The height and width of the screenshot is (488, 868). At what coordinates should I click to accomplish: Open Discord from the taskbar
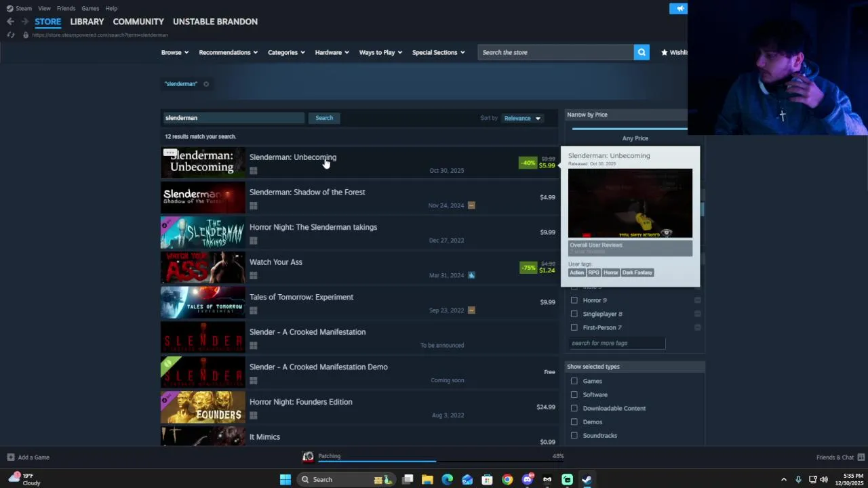click(527, 480)
